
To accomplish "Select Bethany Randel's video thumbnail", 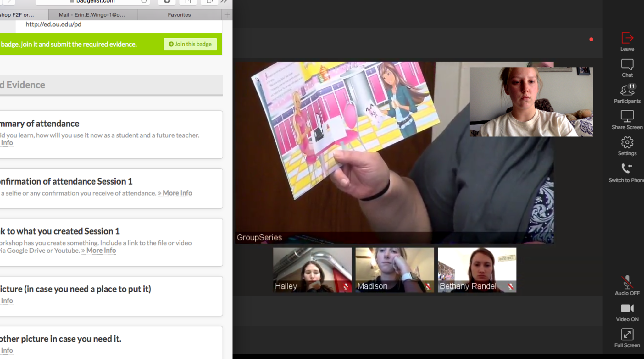I will pyautogui.click(x=477, y=270).
